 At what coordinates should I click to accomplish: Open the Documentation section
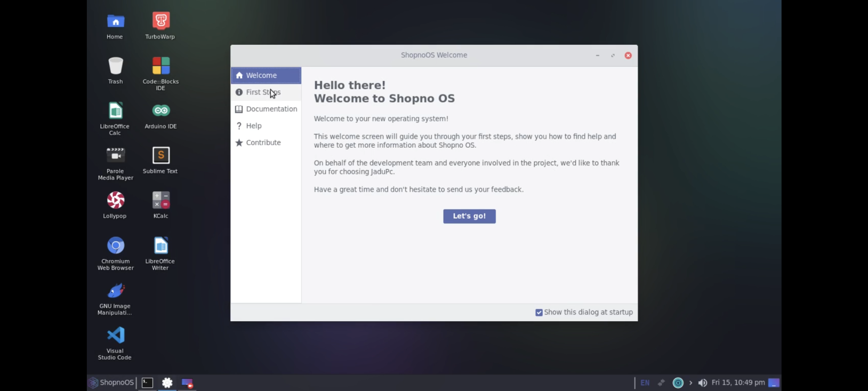266,109
